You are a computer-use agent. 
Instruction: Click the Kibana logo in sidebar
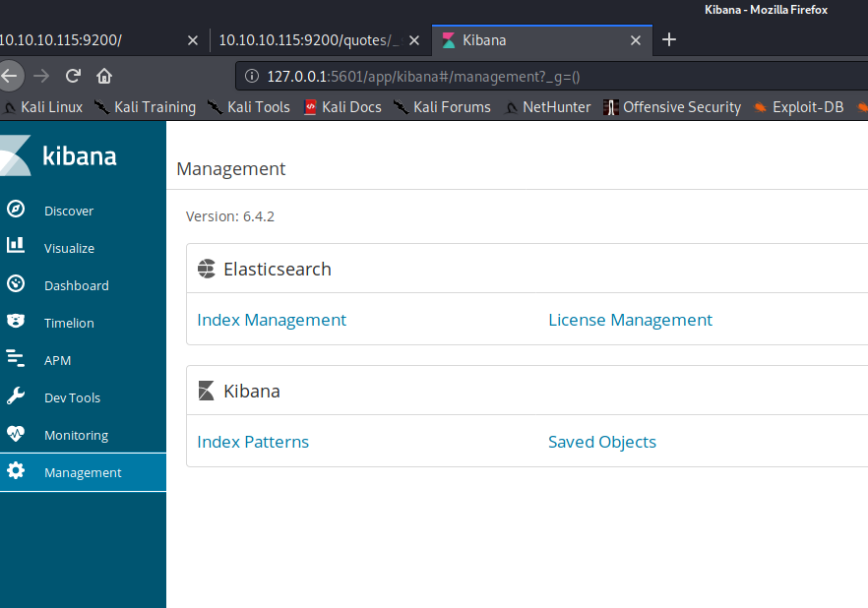point(59,155)
